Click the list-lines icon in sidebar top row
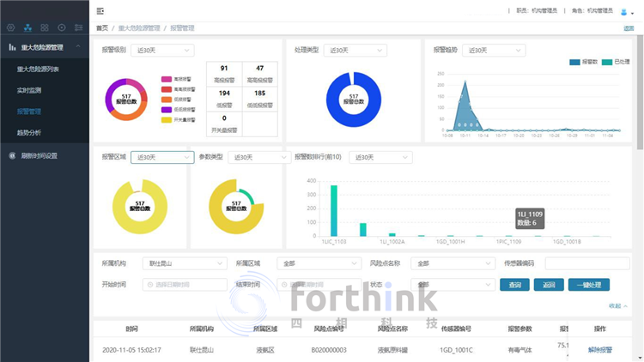The width and height of the screenshot is (644, 362). click(x=79, y=28)
